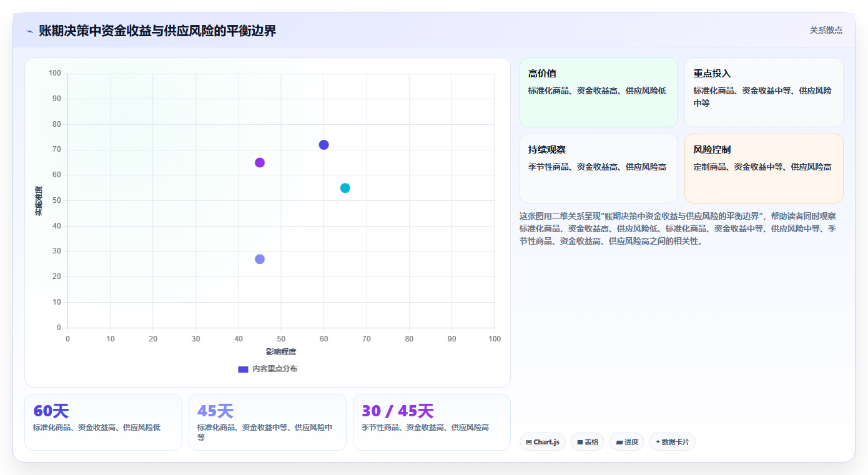Screen dimensions: 868x475
Task: Open the 高价值 quadrant card
Action: (x=598, y=92)
